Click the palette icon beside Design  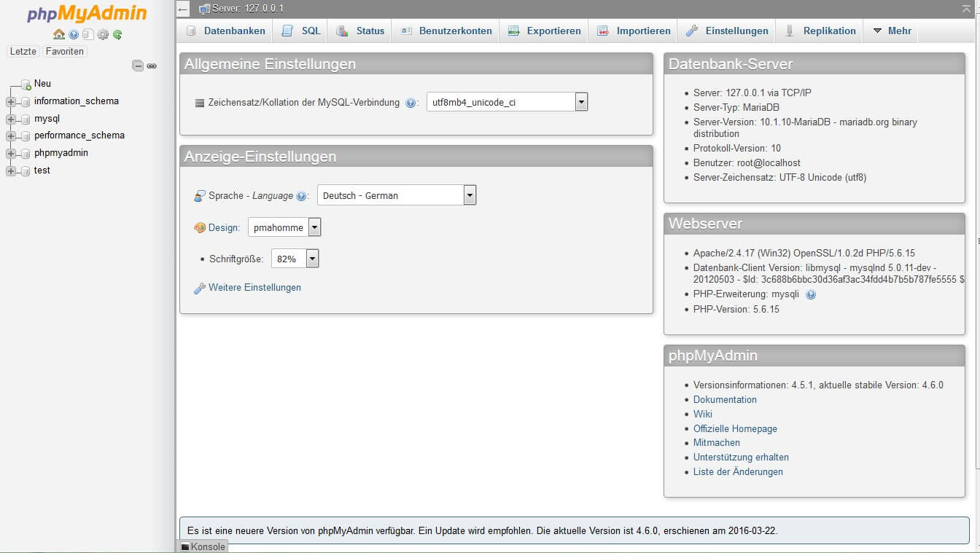[x=200, y=228]
